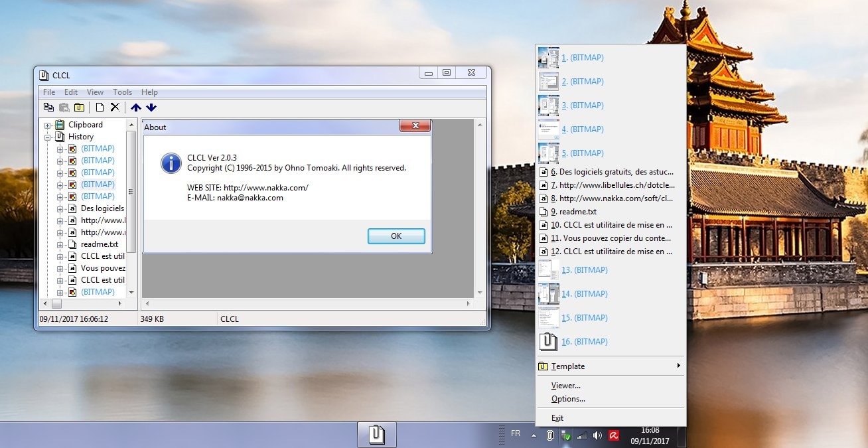Click tree panel scroll-down arrow
Screen dimensions: 868x448
[x=131, y=292]
